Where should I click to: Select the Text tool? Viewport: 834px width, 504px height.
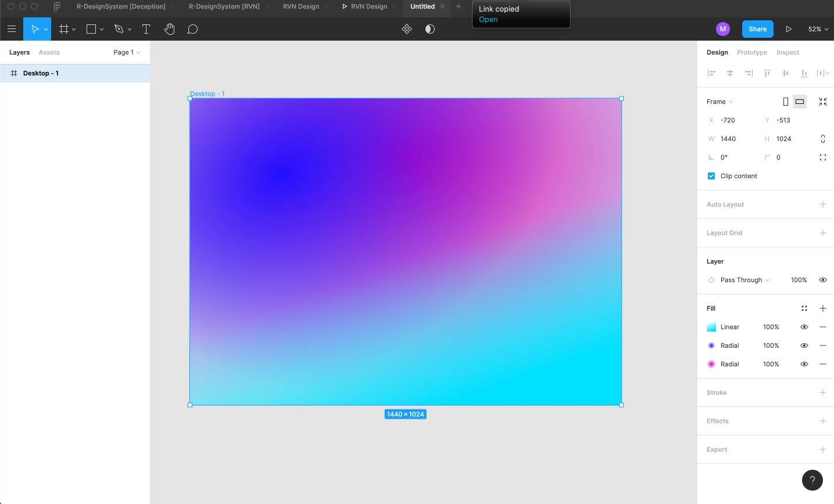click(x=146, y=29)
